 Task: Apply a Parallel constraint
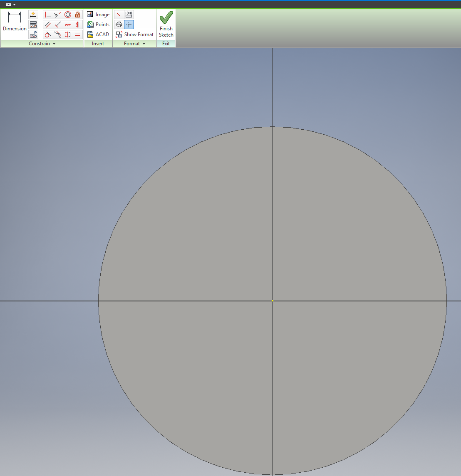tap(47, 24)
